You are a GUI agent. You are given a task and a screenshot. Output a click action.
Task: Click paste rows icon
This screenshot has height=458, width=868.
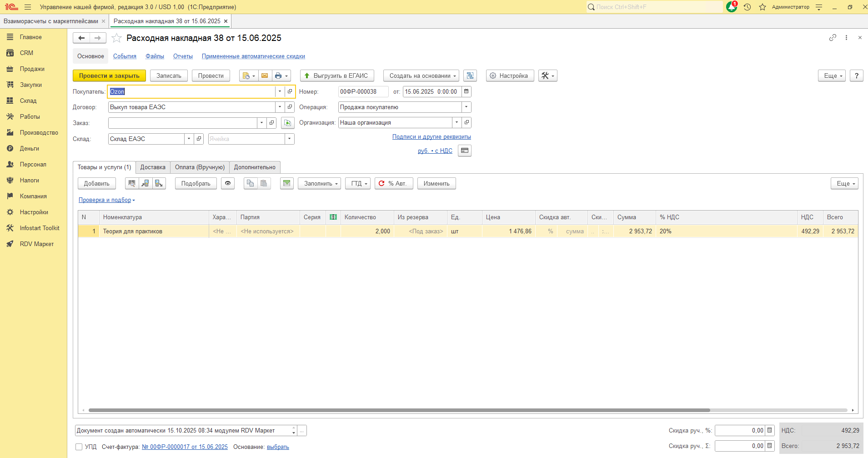click(264, 183)
